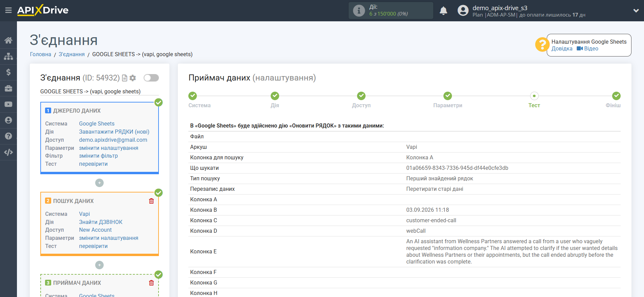
Task: Open briefcase sidebar icon
Action: coord(8,88)
